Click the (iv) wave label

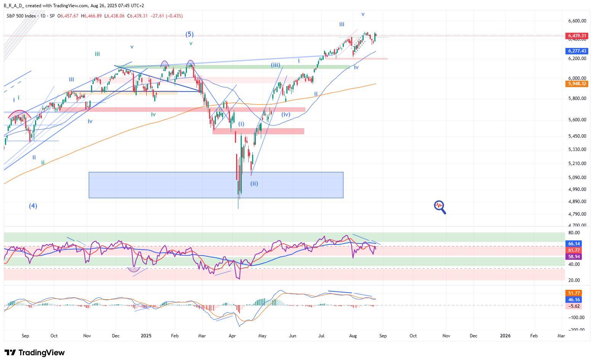click(x=286, y=114)
